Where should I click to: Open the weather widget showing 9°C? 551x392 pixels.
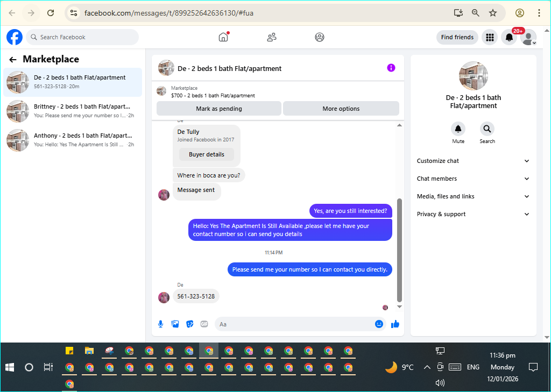399,367
